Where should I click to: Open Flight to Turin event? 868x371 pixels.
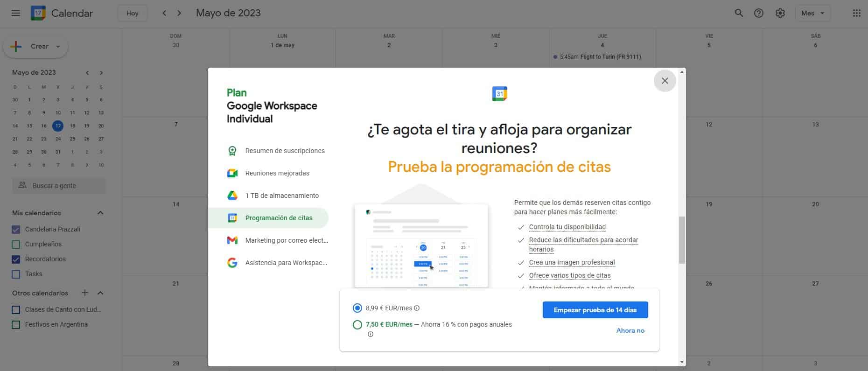(602, 57)
